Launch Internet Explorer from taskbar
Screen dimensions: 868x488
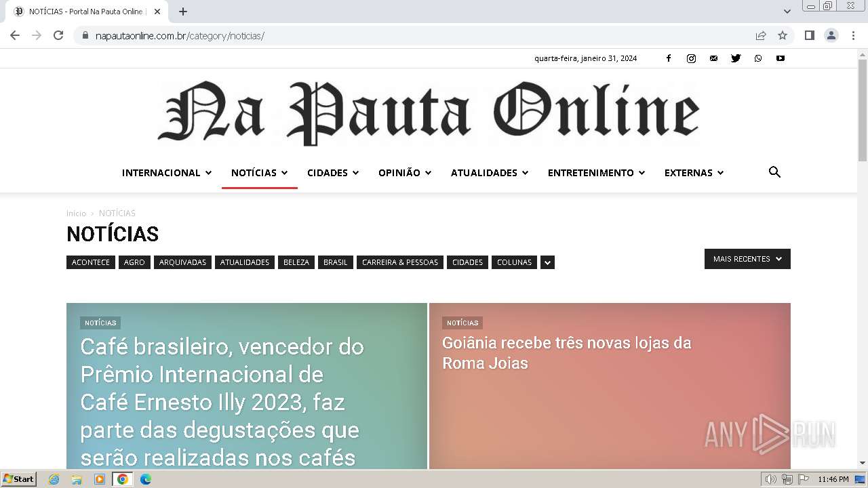[x=54, y=479]
